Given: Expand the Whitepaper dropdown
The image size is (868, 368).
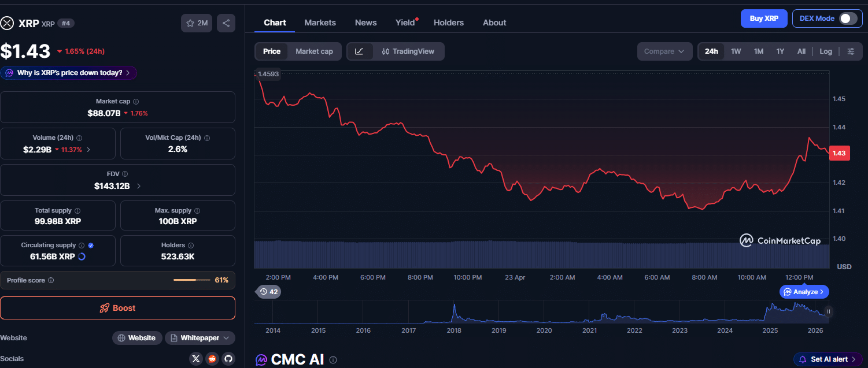Looking at the screenshot, I should click(200, 338).
